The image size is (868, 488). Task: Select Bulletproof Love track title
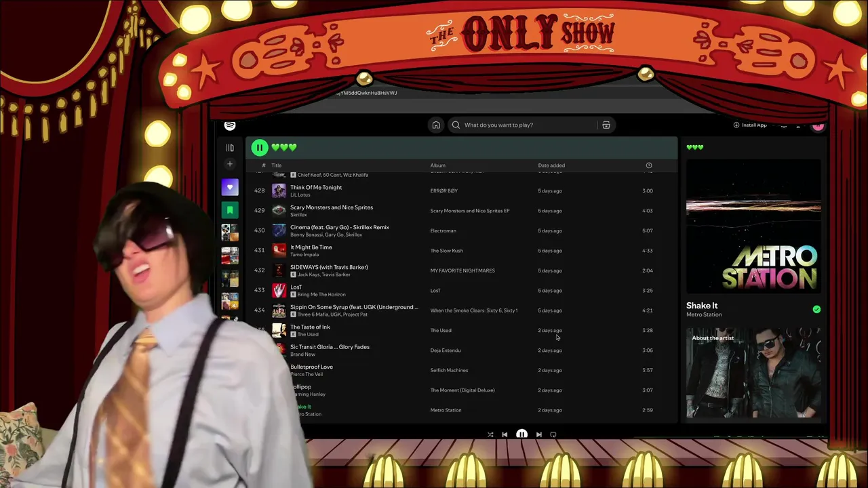(x=311, y=367)
